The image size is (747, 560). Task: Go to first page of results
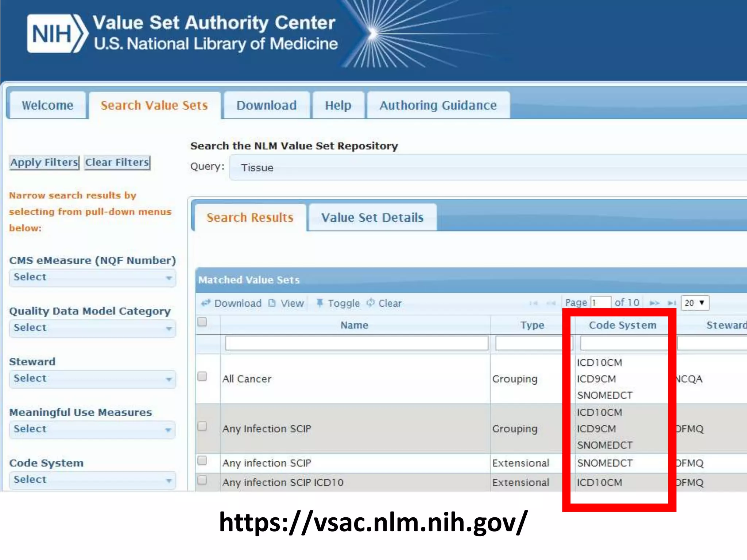tap(534, 303)
